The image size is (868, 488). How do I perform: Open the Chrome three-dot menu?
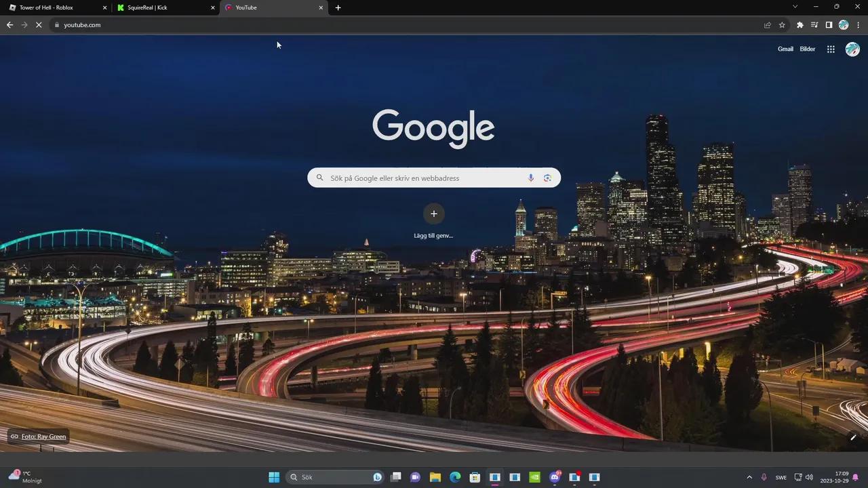[859, 25]
